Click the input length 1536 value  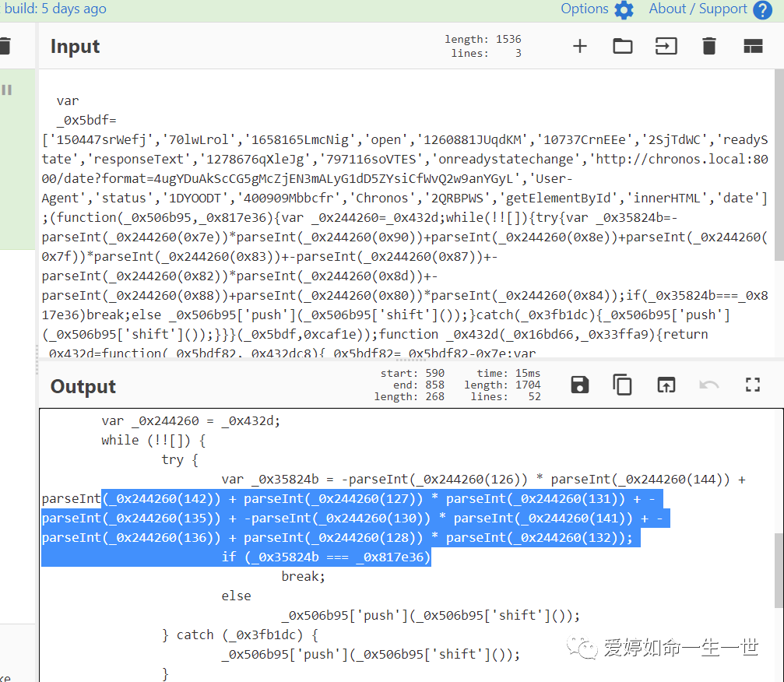508,39
